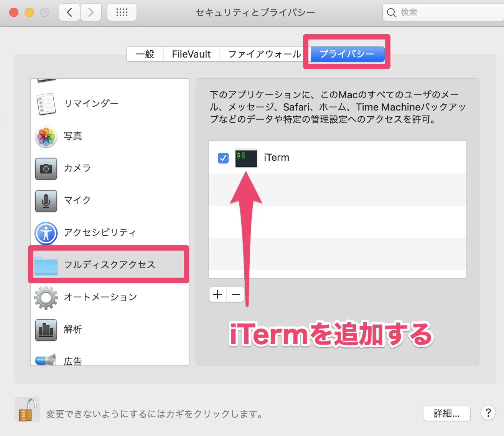
Task: Select 解析 text in sidebar
Action: coord(73,329)
